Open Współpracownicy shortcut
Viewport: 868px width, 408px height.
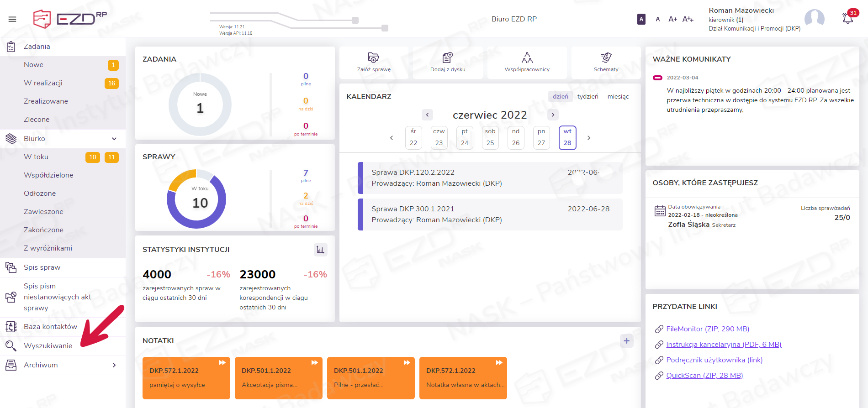pos(527,58)
